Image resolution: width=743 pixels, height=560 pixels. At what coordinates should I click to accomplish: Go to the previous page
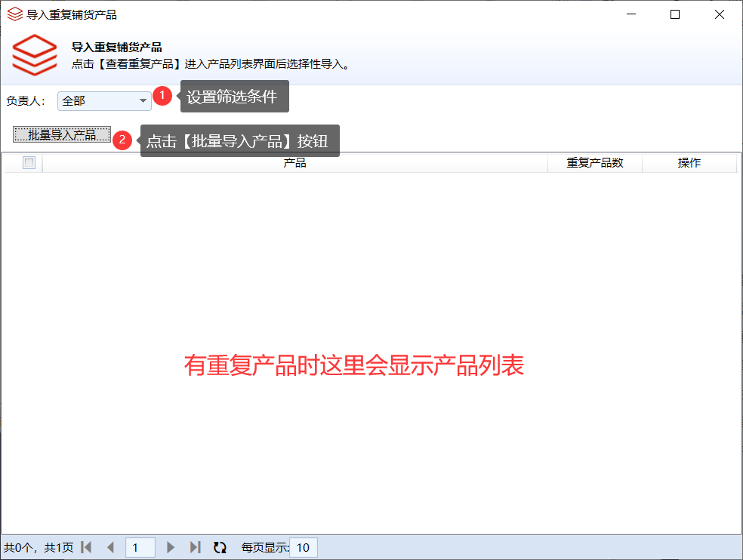coord(110,547)
